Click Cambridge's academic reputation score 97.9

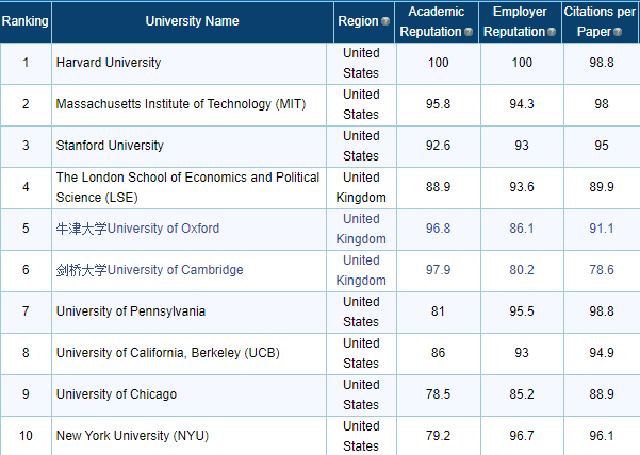point(438,270)
